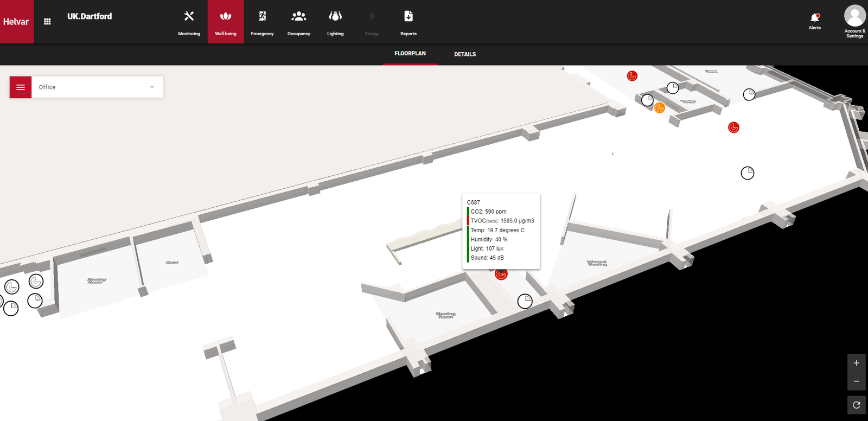The image size is (868, 421).
Task: Open the red hamburger menu
Action: (x=21, y=87)
